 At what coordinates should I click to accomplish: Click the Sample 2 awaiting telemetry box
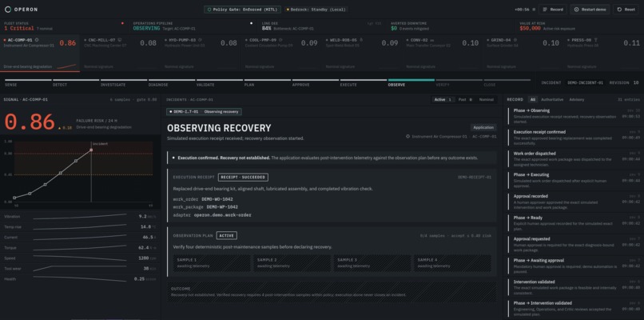tap(292, 263)
